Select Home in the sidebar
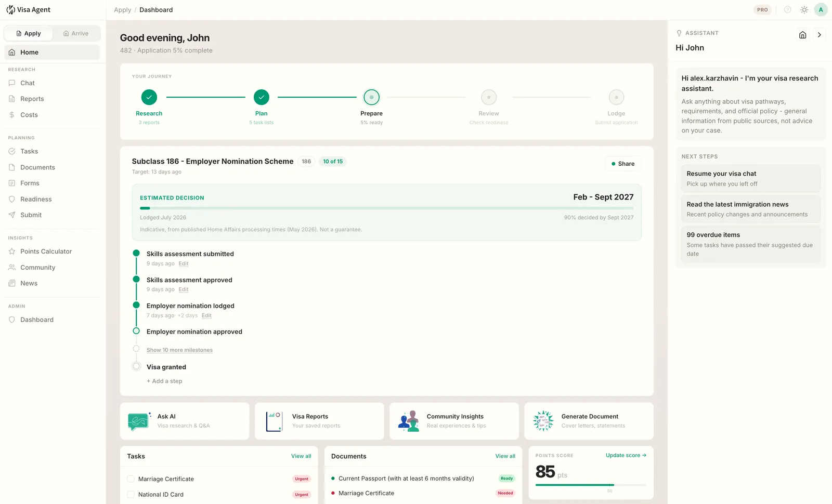 (52, 52)
